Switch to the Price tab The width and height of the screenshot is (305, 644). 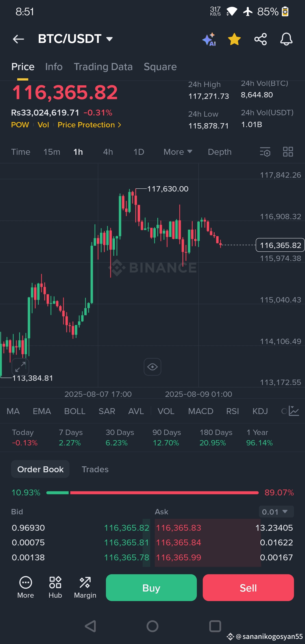tap(23, 67)
